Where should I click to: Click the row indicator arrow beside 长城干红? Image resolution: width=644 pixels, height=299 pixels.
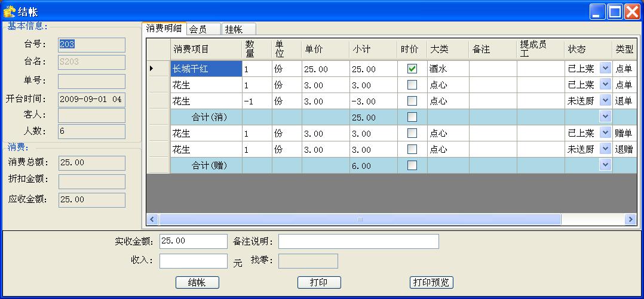[152, 69]
